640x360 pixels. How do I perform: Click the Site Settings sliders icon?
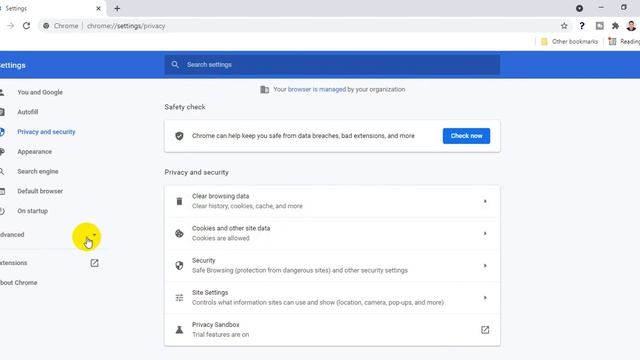pos(179,298)
